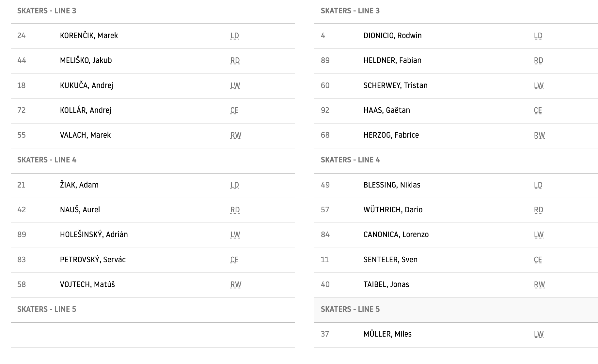598x364 pixels.
Task: Select HOLEŠINSKÝ, Adrián in line 4
Action: 94,235
